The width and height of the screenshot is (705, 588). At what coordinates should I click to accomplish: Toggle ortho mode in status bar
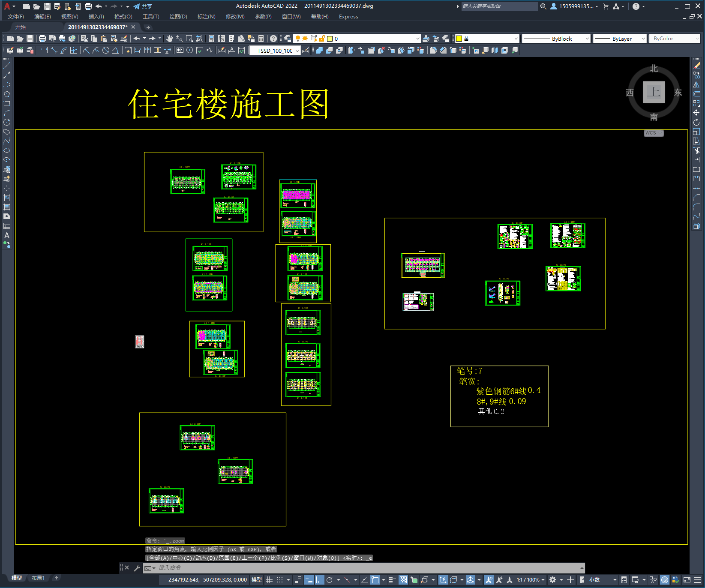pyautogui.click(x=320, y=580)
